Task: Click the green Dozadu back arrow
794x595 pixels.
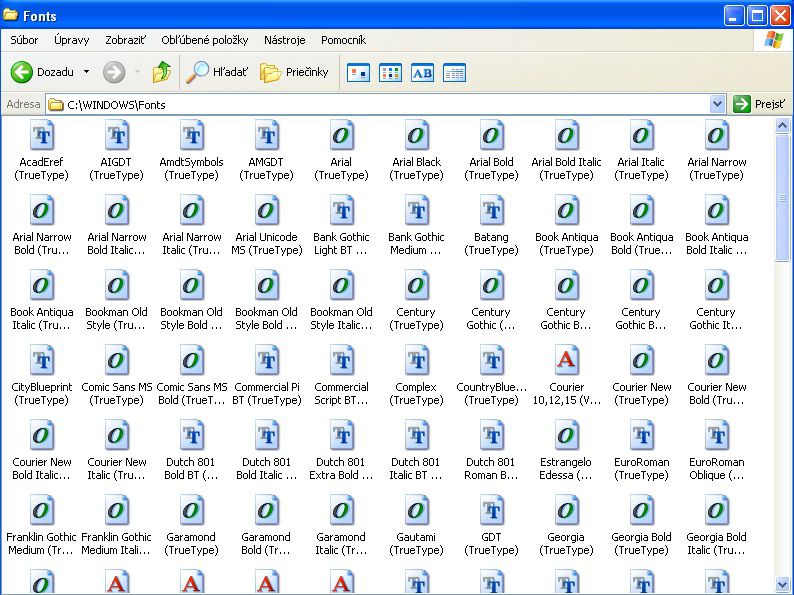Action: click(x=22, y=72)
